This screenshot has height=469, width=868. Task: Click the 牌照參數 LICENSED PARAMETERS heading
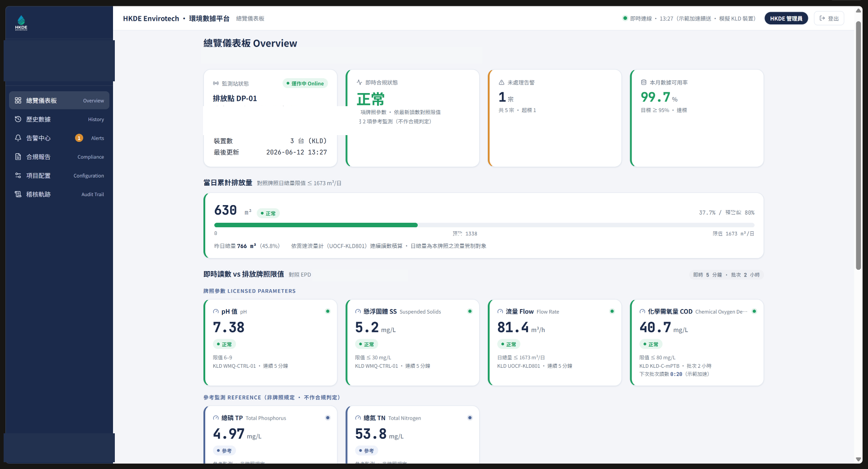pos(250,291)
